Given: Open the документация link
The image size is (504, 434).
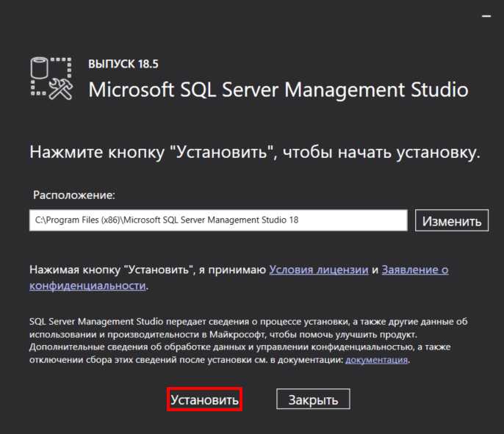Looking at the screenshot, I should coord(376,361).
